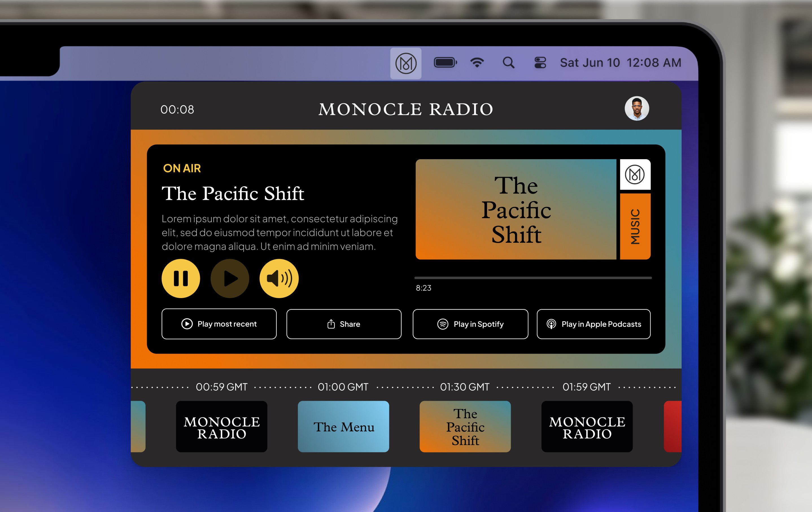The width and height of the screenshot is (812, 512).
Task: Click the 8:23 elapsed time label
Action: pyautogui.click(x=424, y=288)
